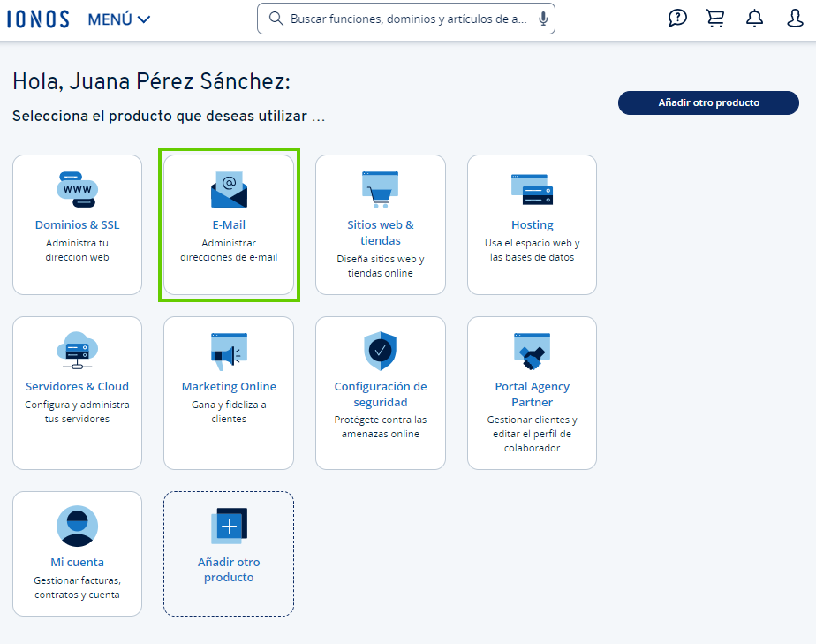Click the Hosting server window icon
Viewport: 816px width, 644px height.
click(532, 190)
